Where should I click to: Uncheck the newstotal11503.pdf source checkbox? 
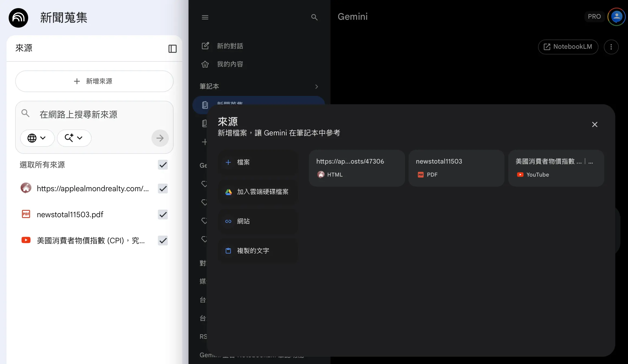[163, 214]
